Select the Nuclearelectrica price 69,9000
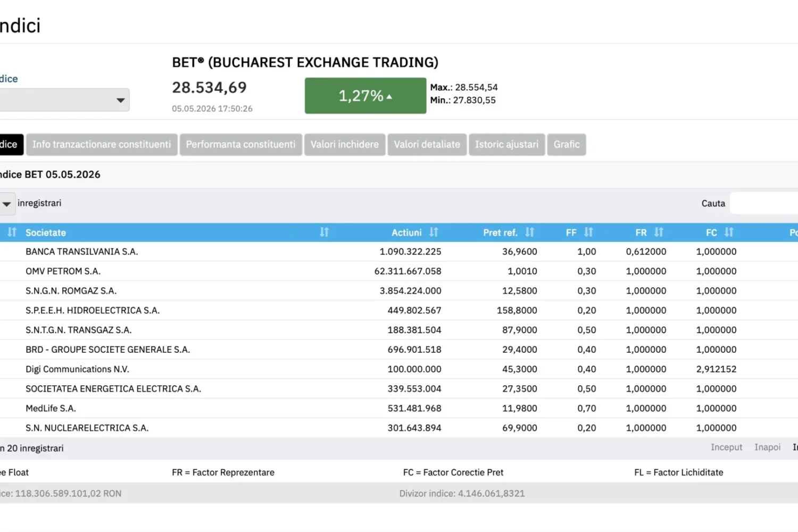The width and height of the screenshot is (798, 532). tap(520, 428)
